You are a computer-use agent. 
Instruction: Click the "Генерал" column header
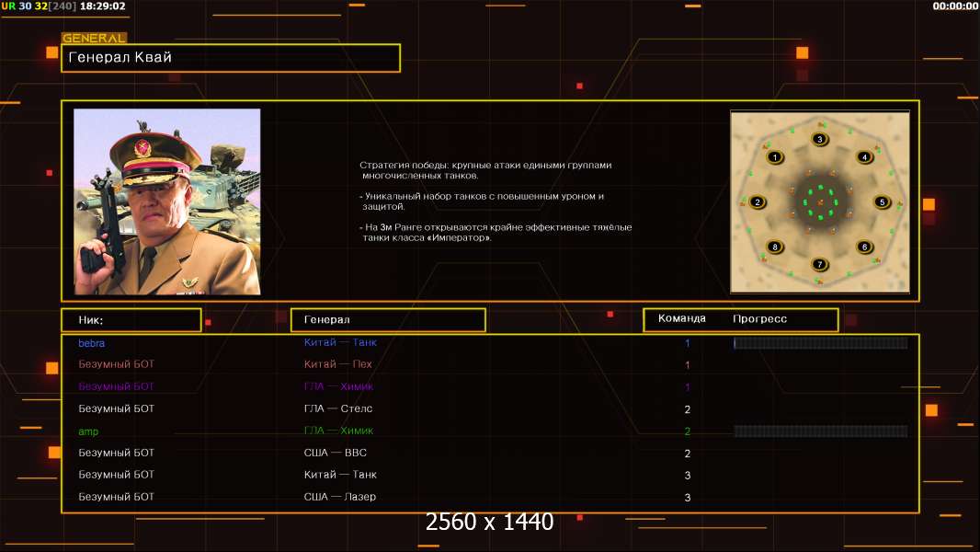click(387, 320)
